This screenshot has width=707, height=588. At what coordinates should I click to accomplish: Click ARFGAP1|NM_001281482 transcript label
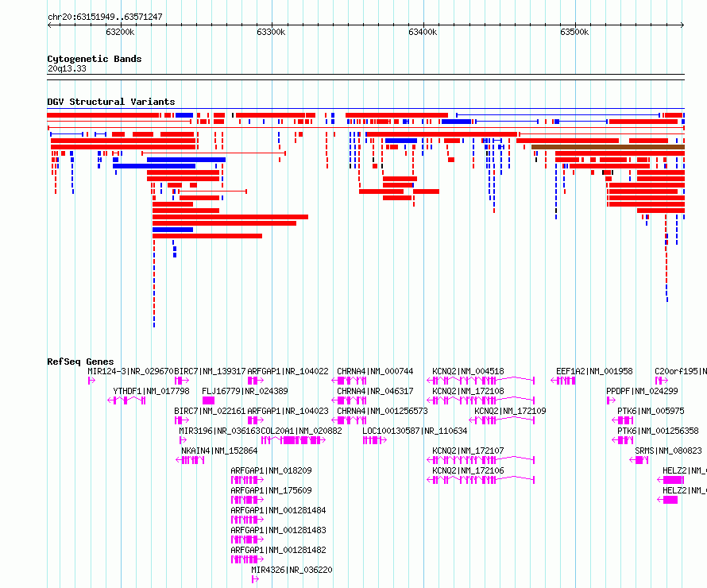278,550
